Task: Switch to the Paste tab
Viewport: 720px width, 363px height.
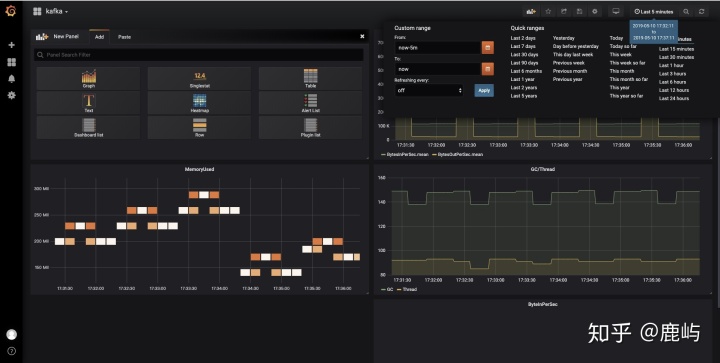Action: (124, 37)
